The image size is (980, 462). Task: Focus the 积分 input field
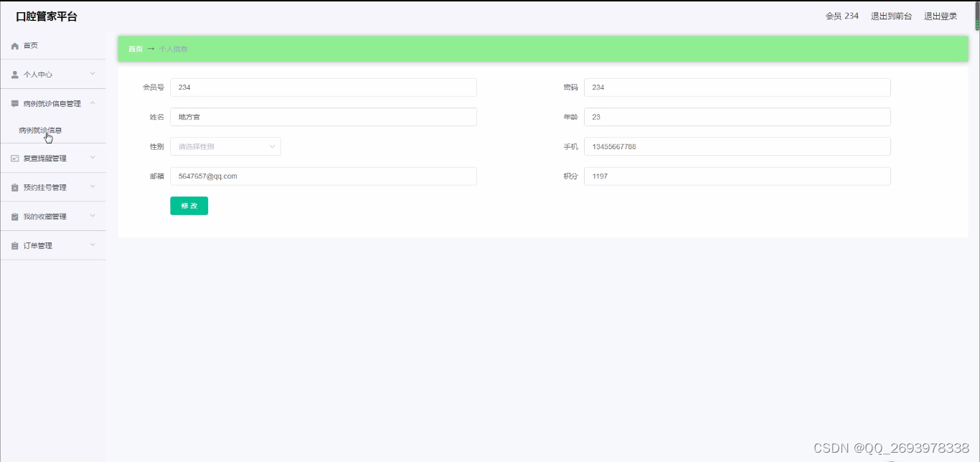point(738,176)
